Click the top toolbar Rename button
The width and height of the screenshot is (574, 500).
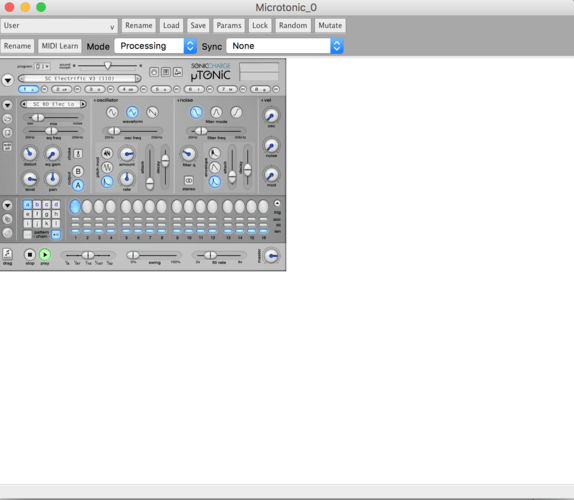pyautogui.click(x=139, y=26)
